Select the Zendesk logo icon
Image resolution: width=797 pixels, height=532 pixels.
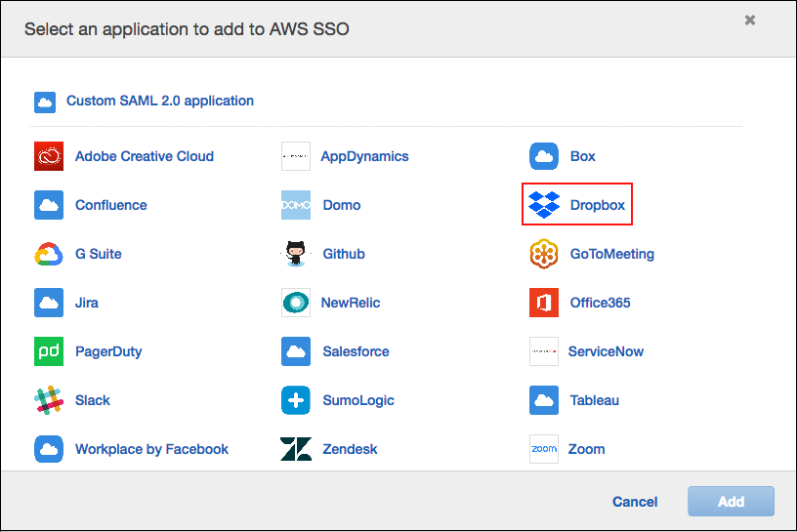pyautogui.click(x=296, y=449)
